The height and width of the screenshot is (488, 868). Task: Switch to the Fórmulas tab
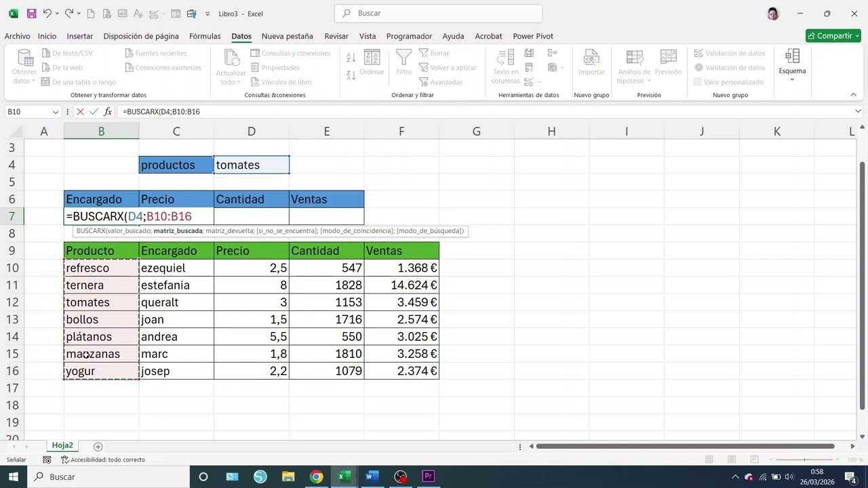205,36
